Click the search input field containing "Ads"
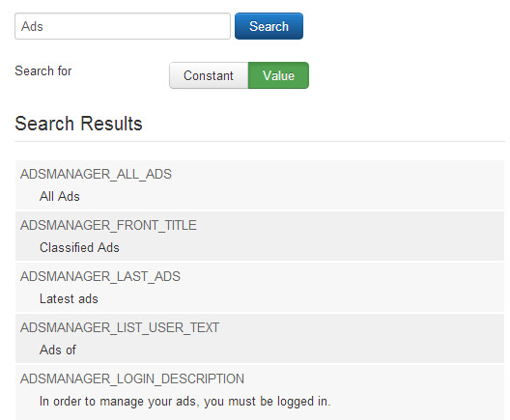Viewport: 510px width, 420px height. coord(123,26)
